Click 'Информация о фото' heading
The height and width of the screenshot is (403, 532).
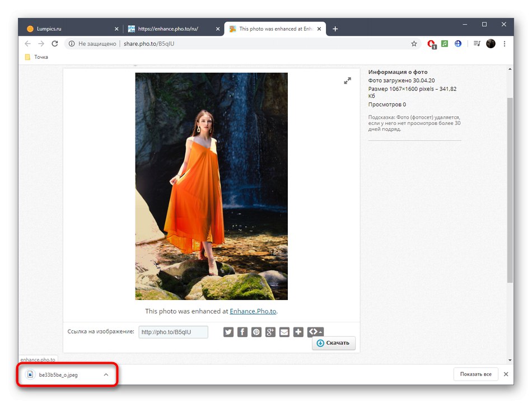point(398,72)
